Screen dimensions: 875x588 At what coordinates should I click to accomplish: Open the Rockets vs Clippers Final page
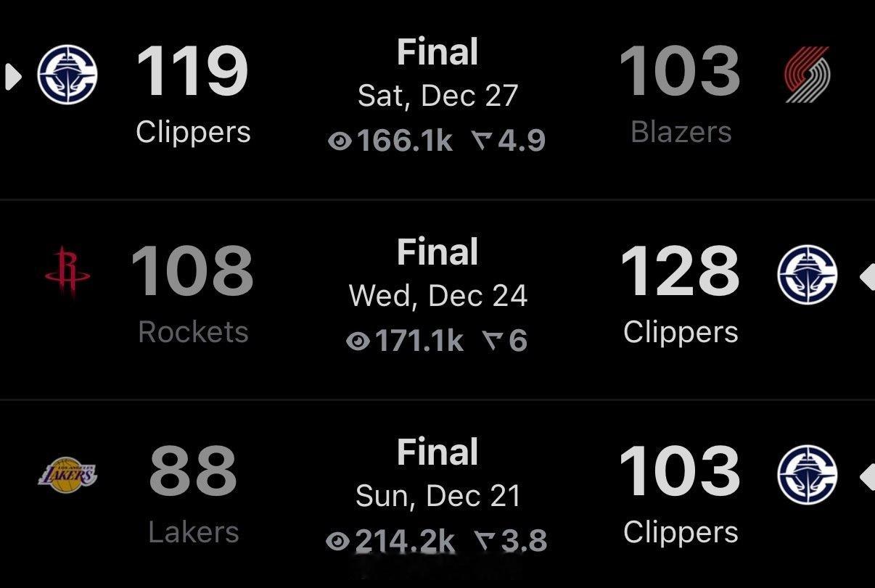436,251
